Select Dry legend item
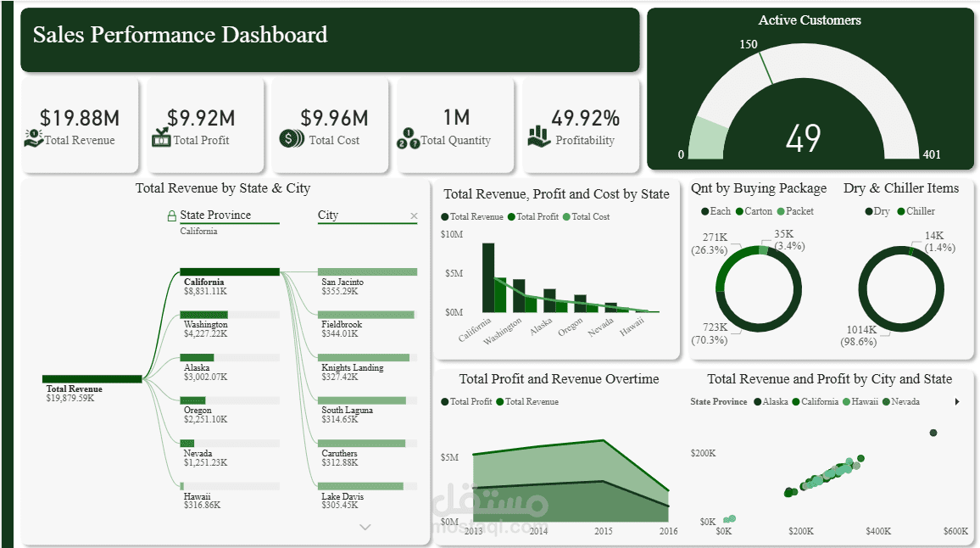 (x=877, y=211)
